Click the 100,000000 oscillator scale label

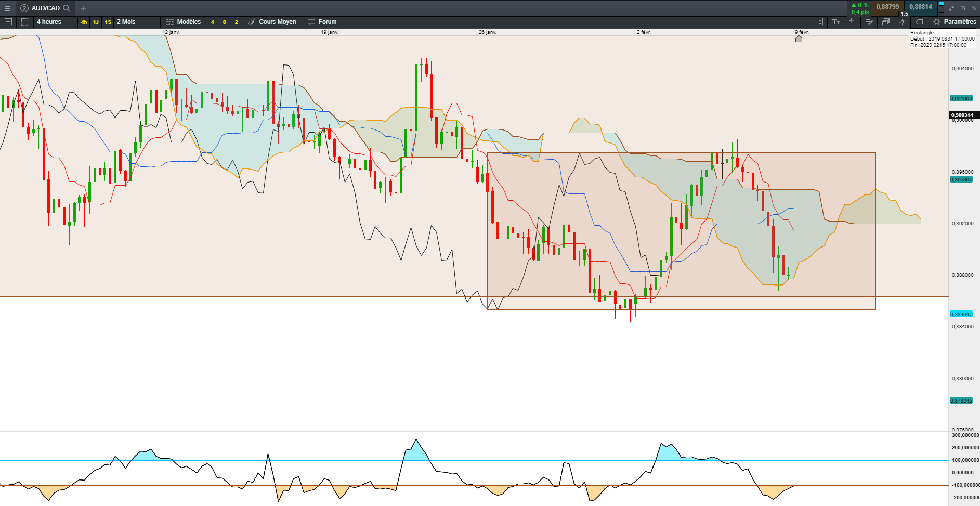(965, 460)
